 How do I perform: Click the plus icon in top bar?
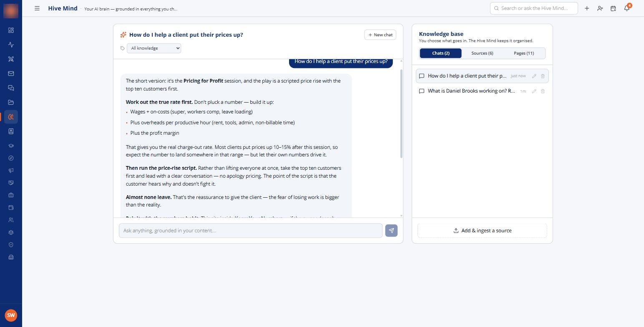coord(587,8)
